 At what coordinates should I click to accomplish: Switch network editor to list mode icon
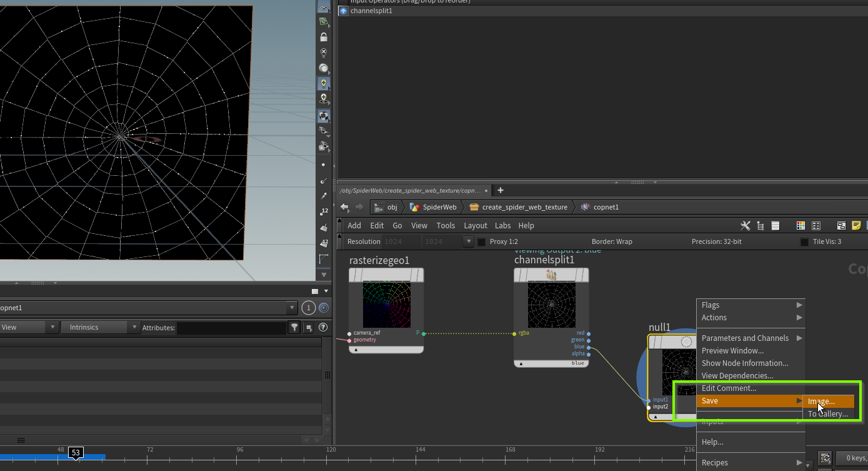tap(776, 226)
